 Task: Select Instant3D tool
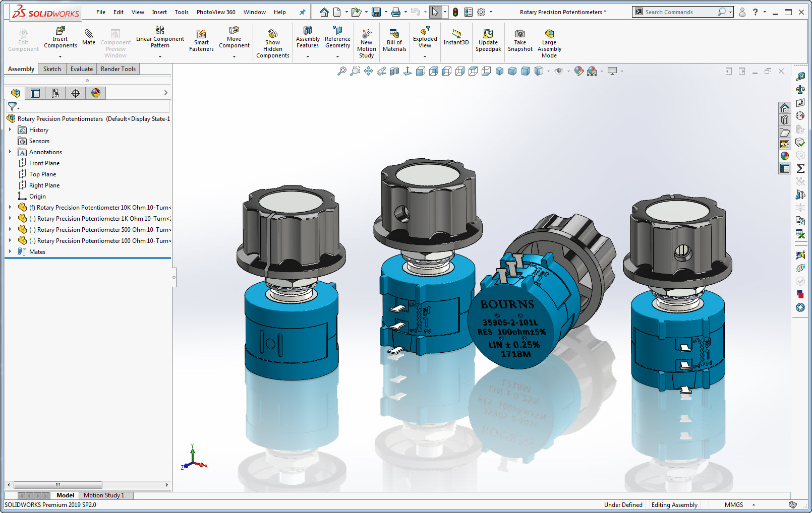point(456,38)
